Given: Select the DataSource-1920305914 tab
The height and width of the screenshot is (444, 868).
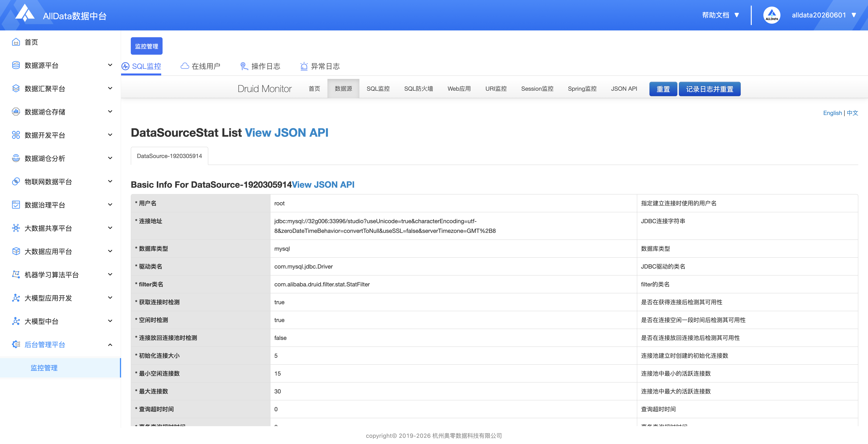Looking at the screenshot, I should (170, 156).
